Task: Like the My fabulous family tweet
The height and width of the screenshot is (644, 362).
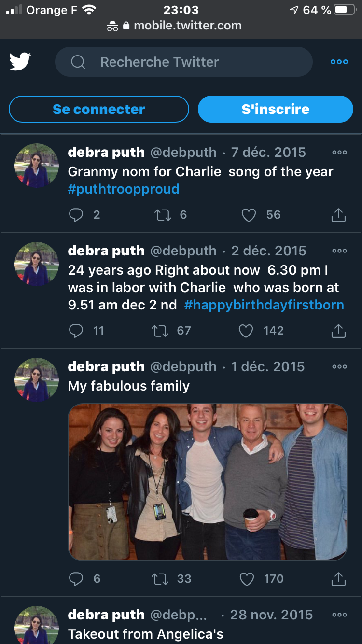Action: pos(247,579)
